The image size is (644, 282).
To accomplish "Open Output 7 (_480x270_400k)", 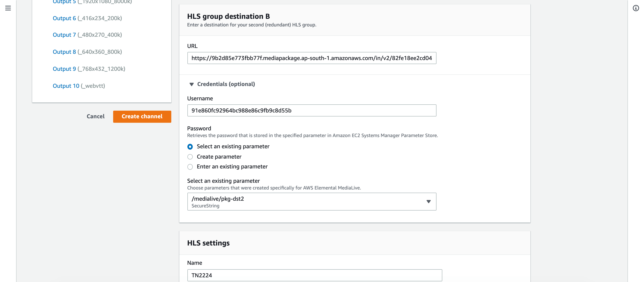I will pos(87,34).
